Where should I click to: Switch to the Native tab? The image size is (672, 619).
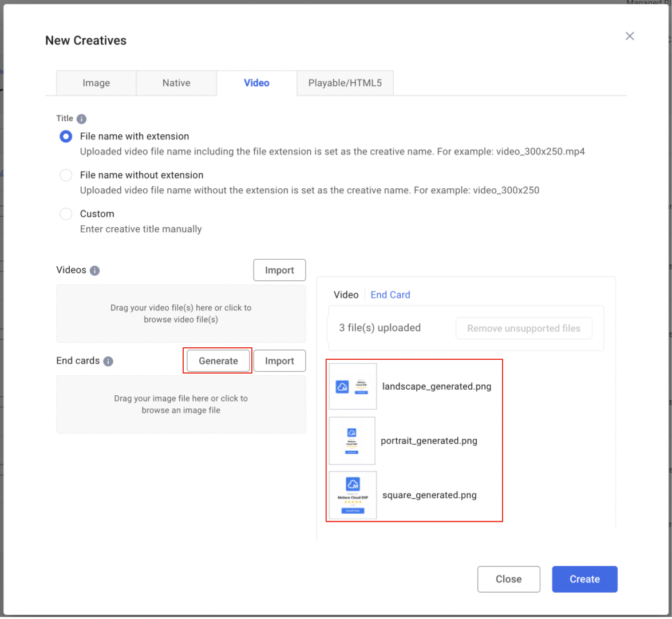(176, 83)
